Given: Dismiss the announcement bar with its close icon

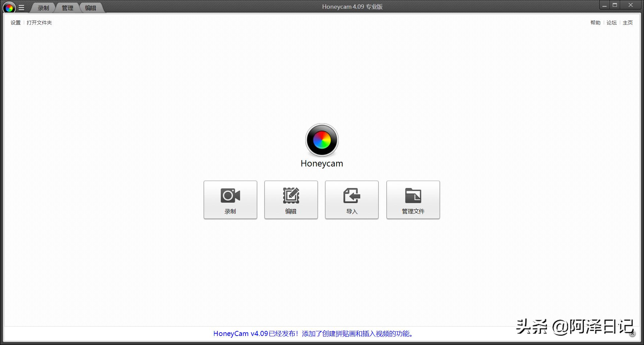Looking at the screenshot, I should pyautogui.click(x=632, y=333).
